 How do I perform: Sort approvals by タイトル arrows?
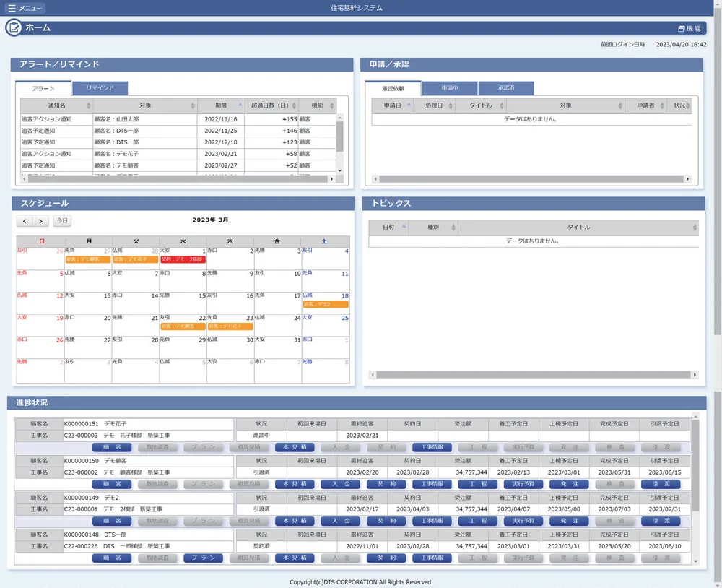[x=502, y=105]
